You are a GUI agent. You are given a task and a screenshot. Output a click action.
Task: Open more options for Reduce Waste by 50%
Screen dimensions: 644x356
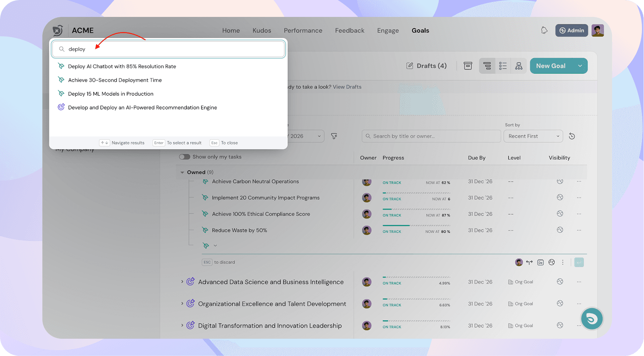coord(579,230)
